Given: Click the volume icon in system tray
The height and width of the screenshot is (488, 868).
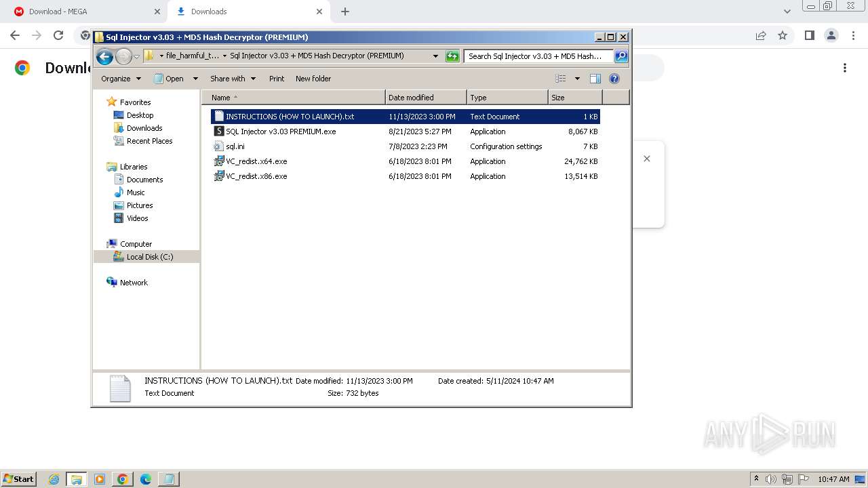Looking at the screenshot, I should tap(771, 479).
